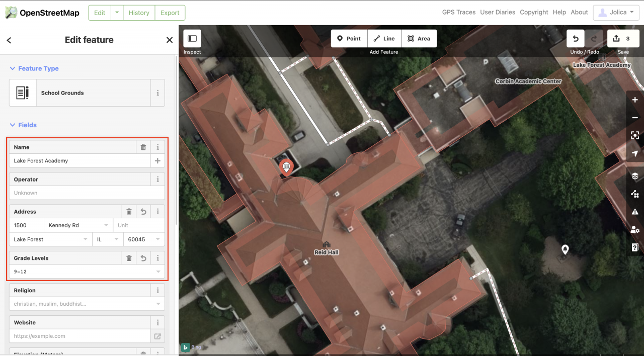The width and height of the screenshot is (644, 356).
Task: Click the OpenStreetMap logo
Action: point(42,13)
